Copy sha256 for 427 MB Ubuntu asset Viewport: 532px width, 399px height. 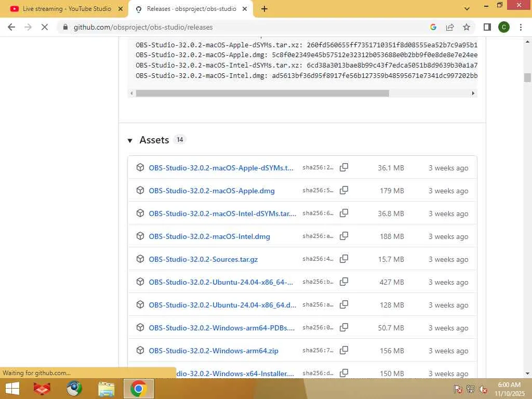point(344,282)
